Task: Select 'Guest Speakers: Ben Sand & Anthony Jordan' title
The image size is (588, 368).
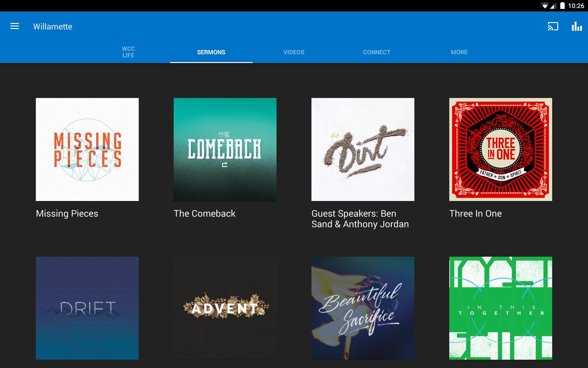Action: pyautogui.click(x=360, y=218)
